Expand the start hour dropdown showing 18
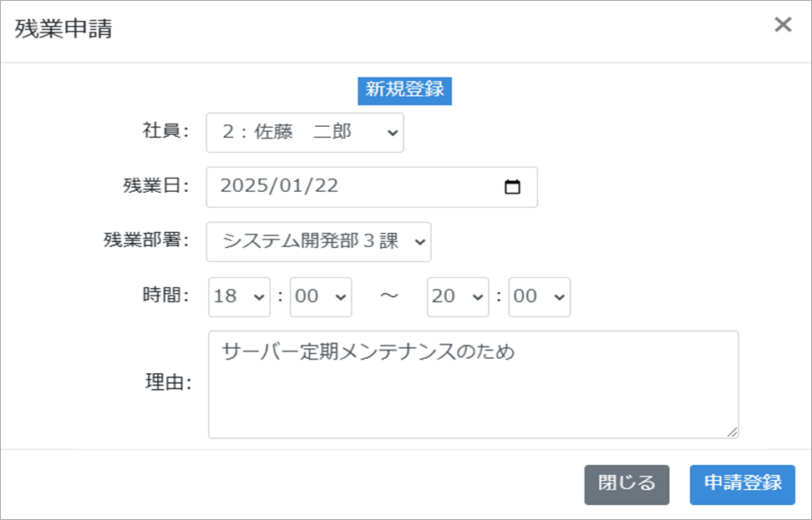This screenshot has width=812, height=520. [239, 297]
